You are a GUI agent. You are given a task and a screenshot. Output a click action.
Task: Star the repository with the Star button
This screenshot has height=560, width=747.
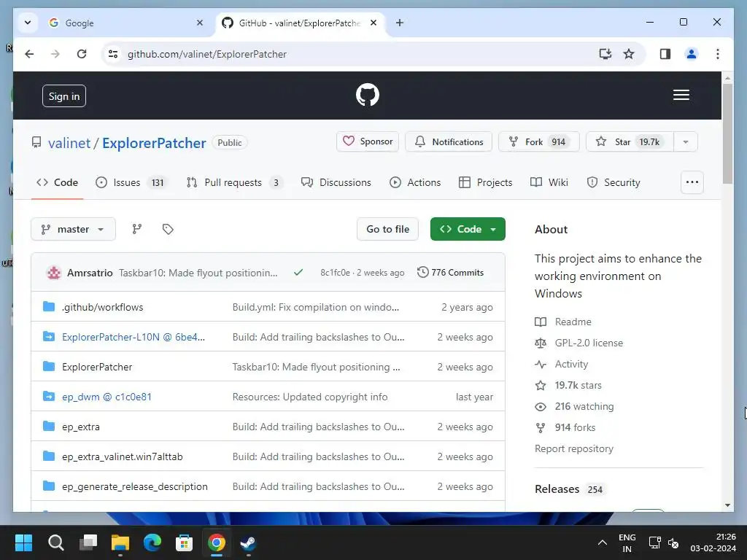(x=630, y=142)
